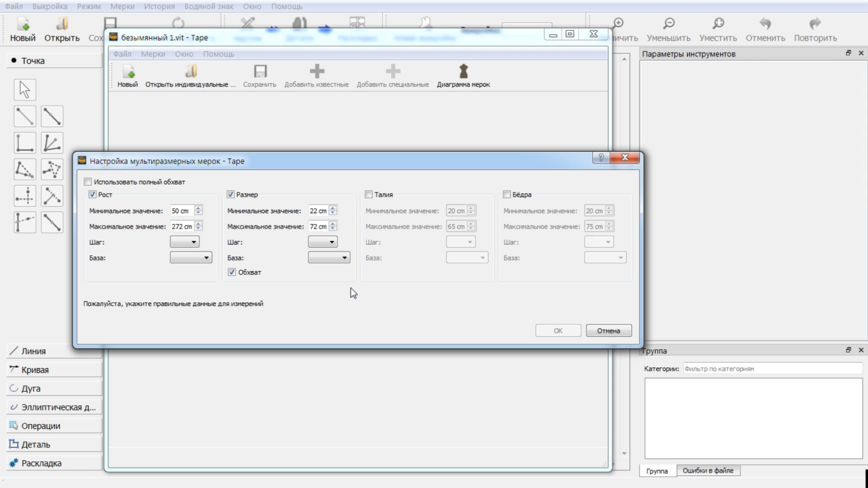Click Открыть индивидуальные in Tape toolbar
Image resolution: width=868 pixels, height=488 pixels.
190,76
